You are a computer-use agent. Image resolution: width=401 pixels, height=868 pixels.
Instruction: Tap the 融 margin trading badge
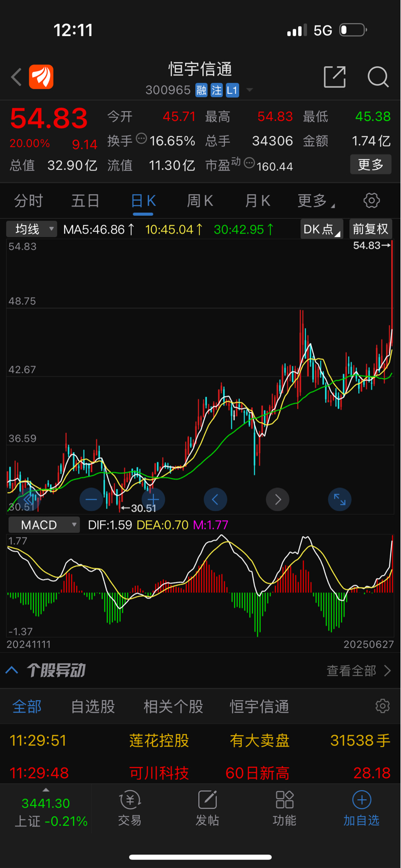point(202,90)
